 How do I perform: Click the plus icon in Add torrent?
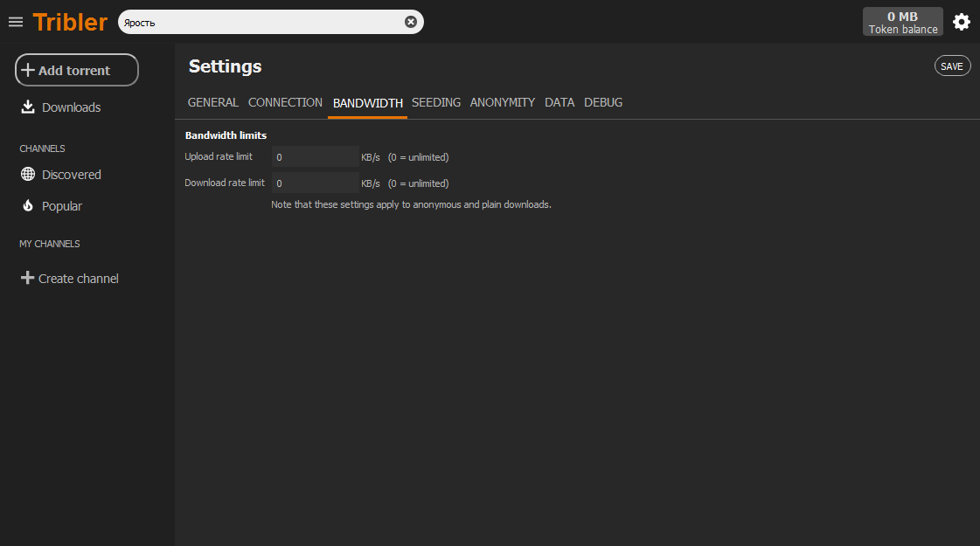point(27,70)
